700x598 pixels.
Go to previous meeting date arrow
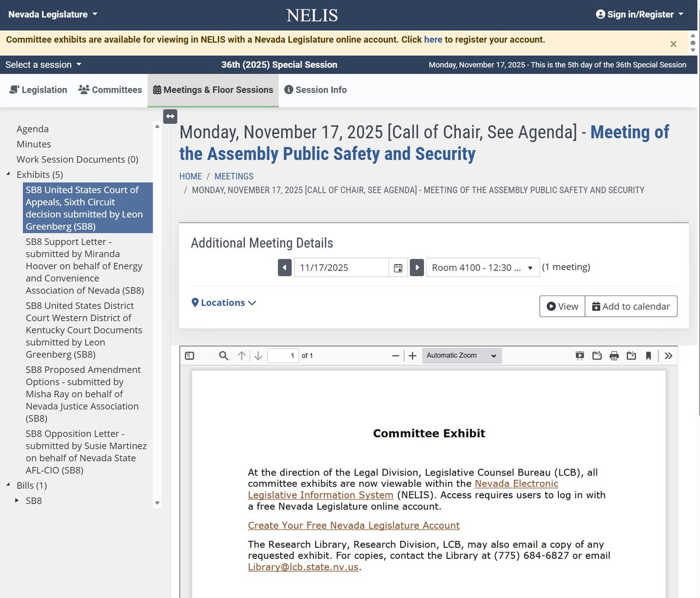pos(285,268)
